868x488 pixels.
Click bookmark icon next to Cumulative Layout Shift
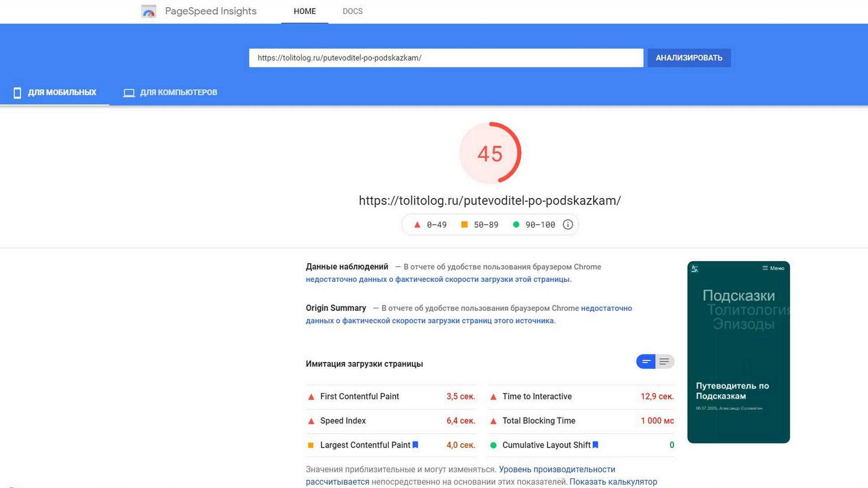[x=595, y=445]
